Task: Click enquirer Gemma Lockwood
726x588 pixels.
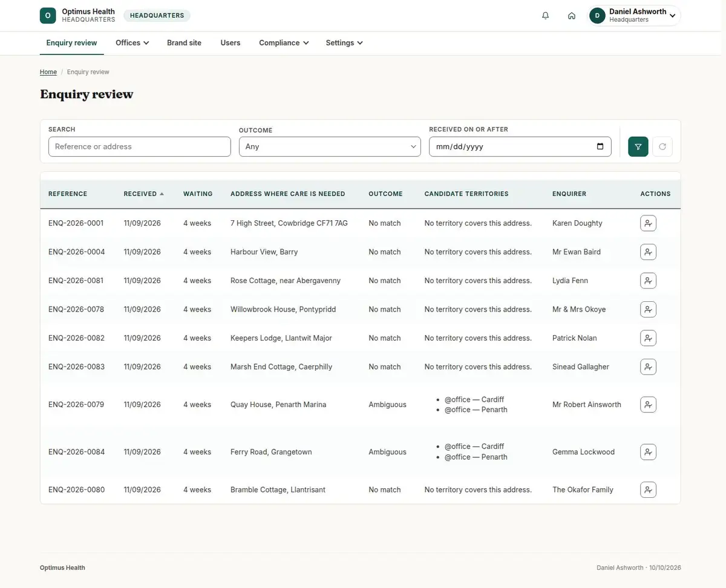Action: coord(583,452)
